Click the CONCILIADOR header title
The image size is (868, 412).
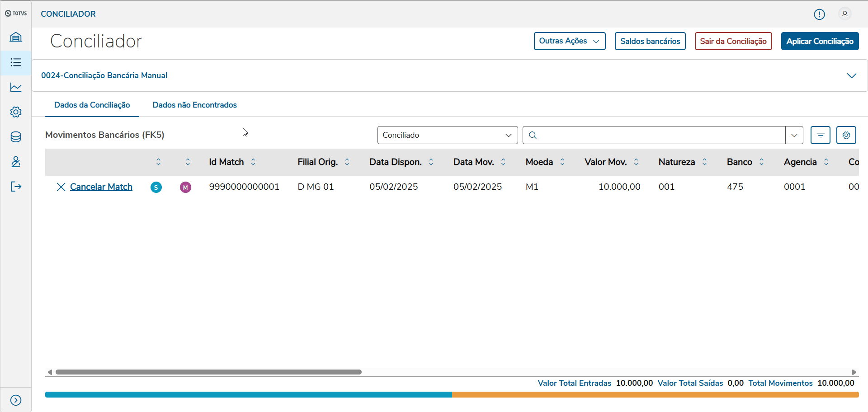coord(68,14)
